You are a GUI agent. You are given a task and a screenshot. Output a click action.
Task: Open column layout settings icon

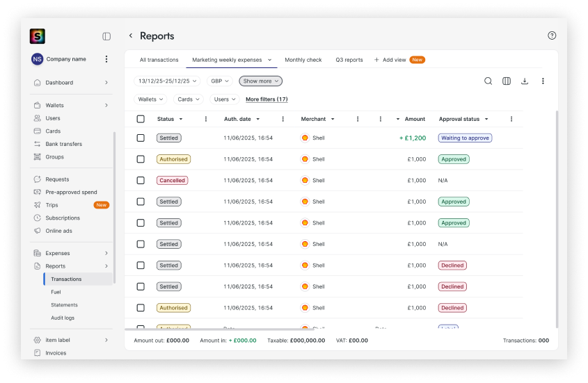pos(507,81)
